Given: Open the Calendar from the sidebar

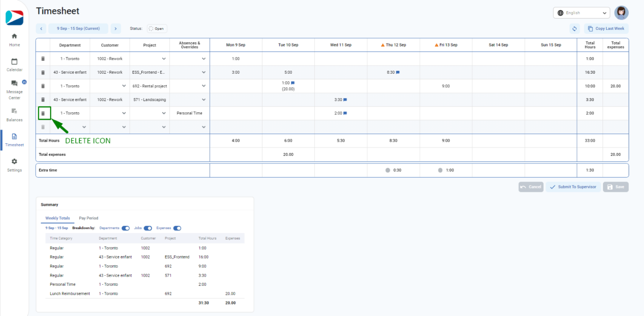Looking at the screenshot, I should click(14, 65).
